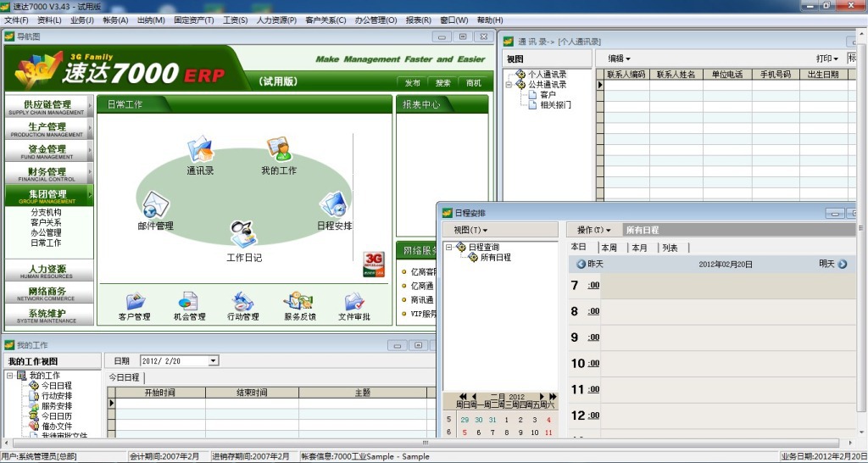
Task: Open the 文件审批 icon
Action: [x=354, y=301]
